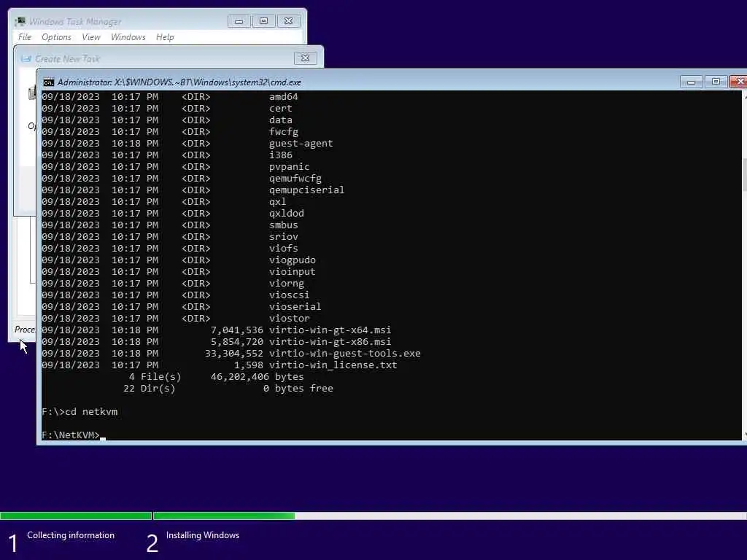Close the Create New Task dialog
This screenshot has height=560, width=747.
coord(305,58)
